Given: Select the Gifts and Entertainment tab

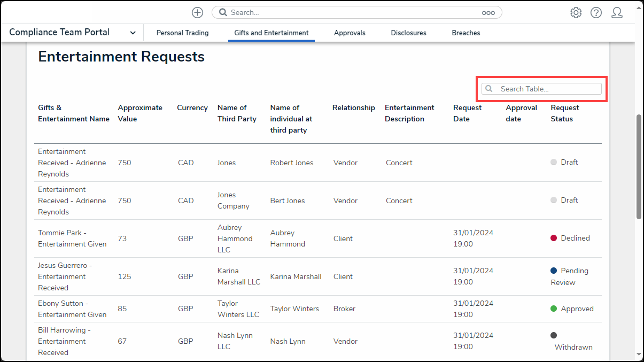Looking at the screenshot, I should click(271, 33).
